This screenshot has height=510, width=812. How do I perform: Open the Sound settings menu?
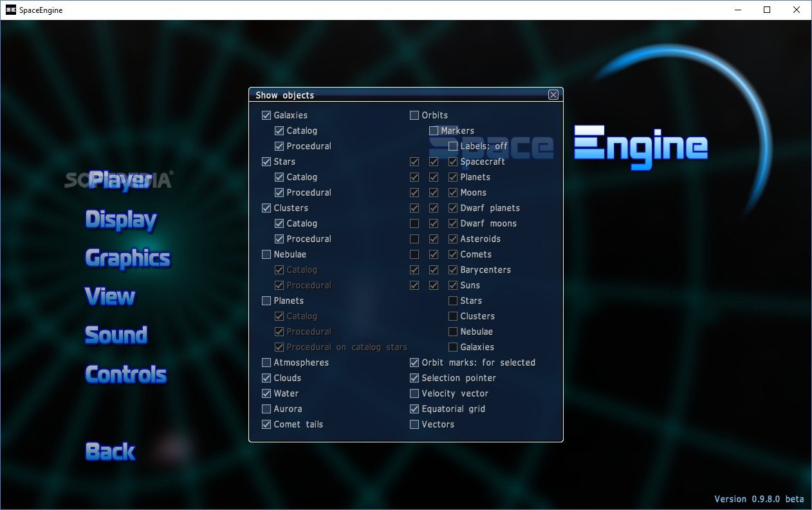pyautogui.click(x=116, y=335)
